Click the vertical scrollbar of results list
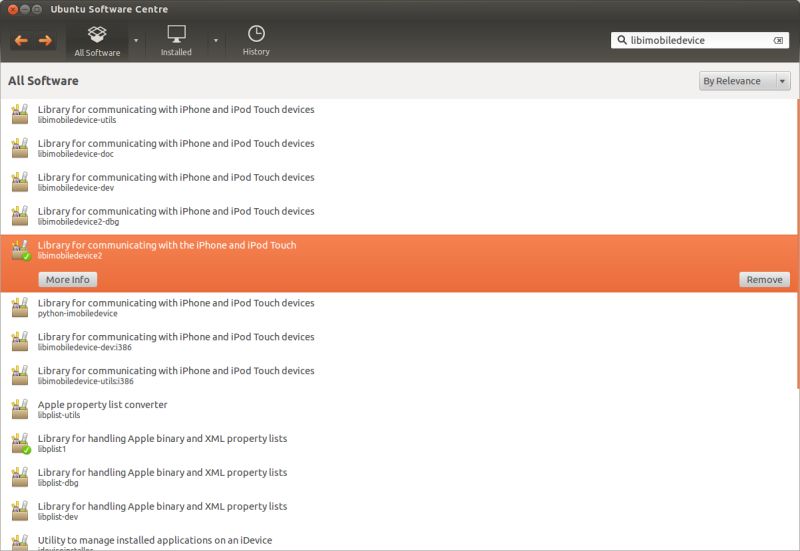The width and height of the screenshot is (800, 551). 797,244
